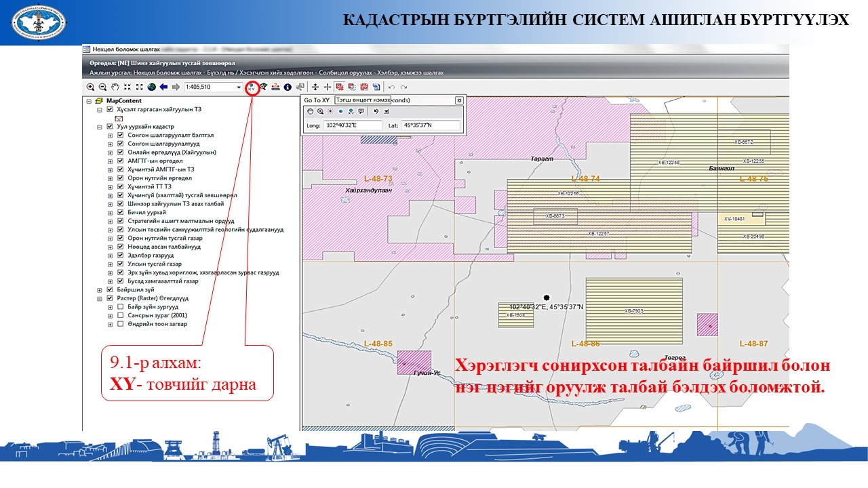Uncheck the Бичил уурхай layer
The image size is (868, 488).
[121, 212]
